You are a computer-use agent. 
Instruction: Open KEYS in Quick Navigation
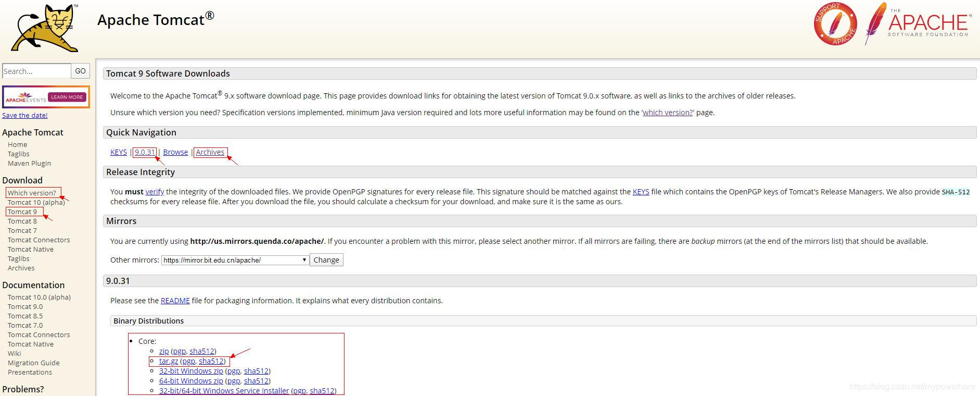click(119, 152)
